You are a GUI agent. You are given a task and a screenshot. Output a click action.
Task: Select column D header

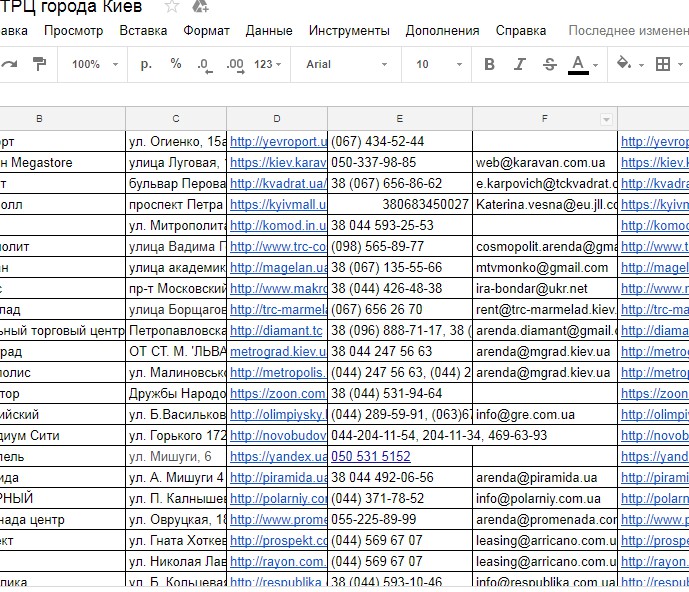277,119
